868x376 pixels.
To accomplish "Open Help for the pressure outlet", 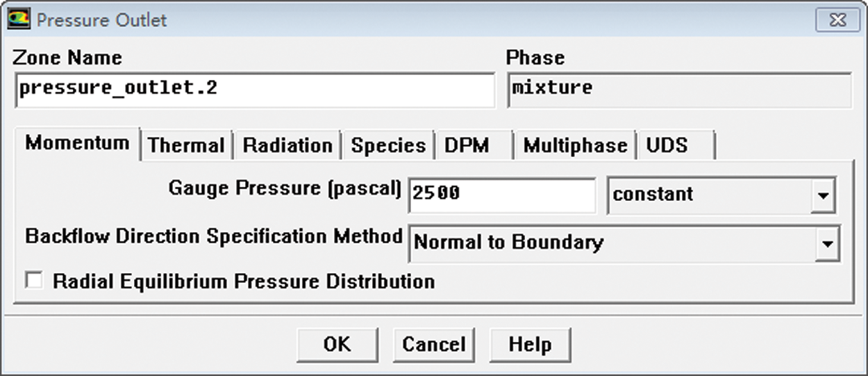I will 530,345.
